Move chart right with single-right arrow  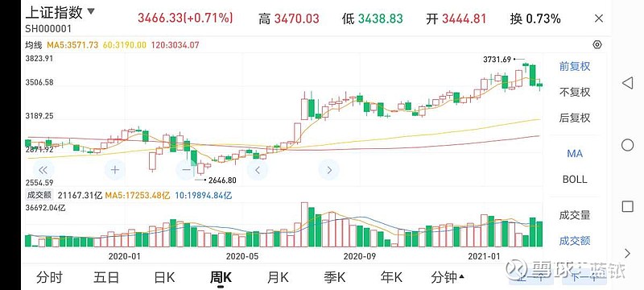click(329, 170)
